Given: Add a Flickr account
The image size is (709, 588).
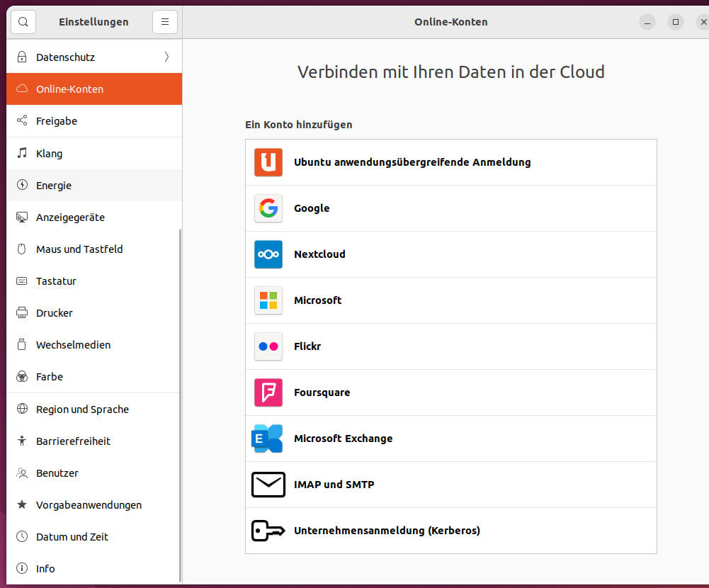Looking at the screenshot, I should 450,346.
